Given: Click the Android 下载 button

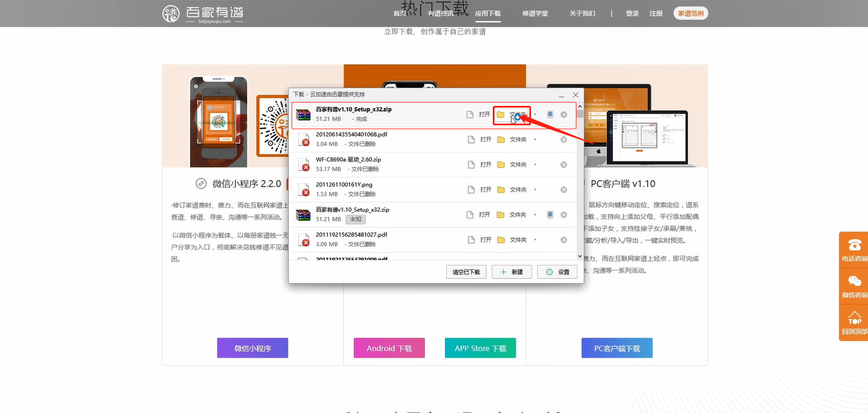Looking at the screenshot, I should (389, 348).
